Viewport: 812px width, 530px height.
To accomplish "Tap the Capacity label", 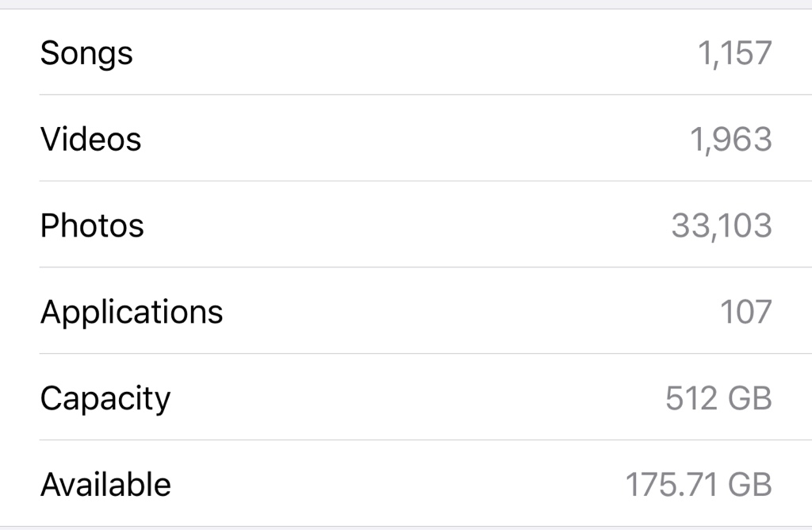I will (x=105, y=399).
